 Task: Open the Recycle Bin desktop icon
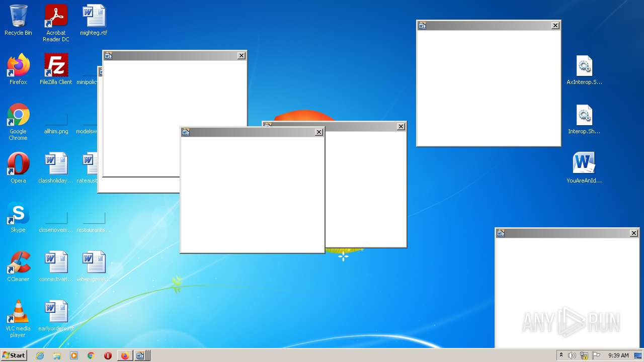18,20
